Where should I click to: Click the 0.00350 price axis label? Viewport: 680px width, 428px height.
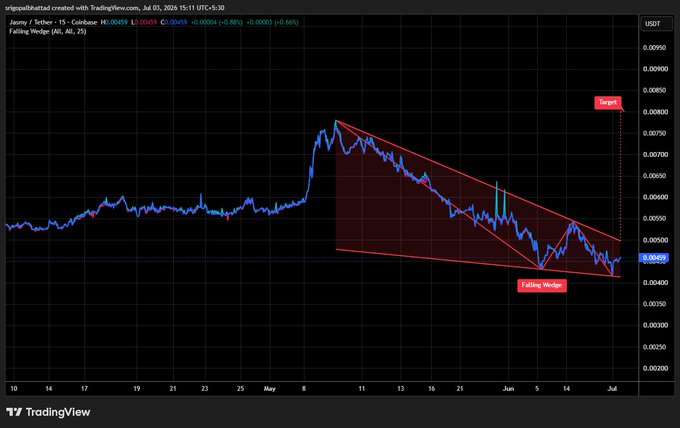tap(654, 304)
